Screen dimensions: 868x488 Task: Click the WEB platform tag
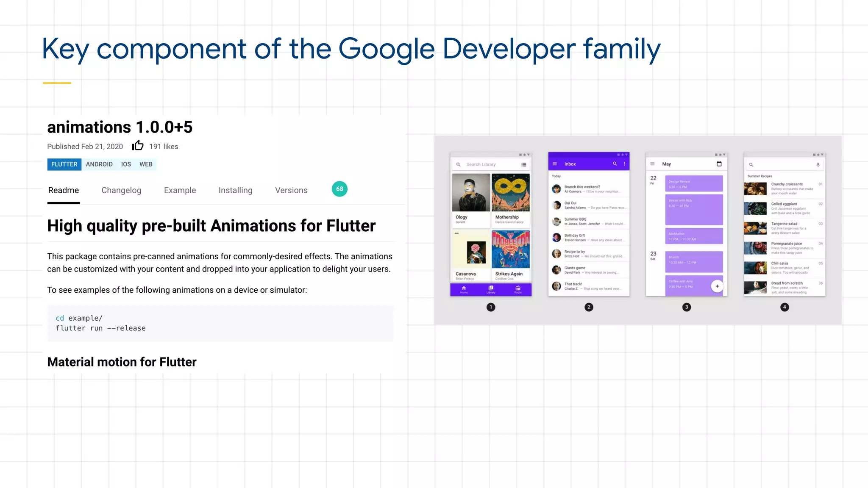point(146,164)
